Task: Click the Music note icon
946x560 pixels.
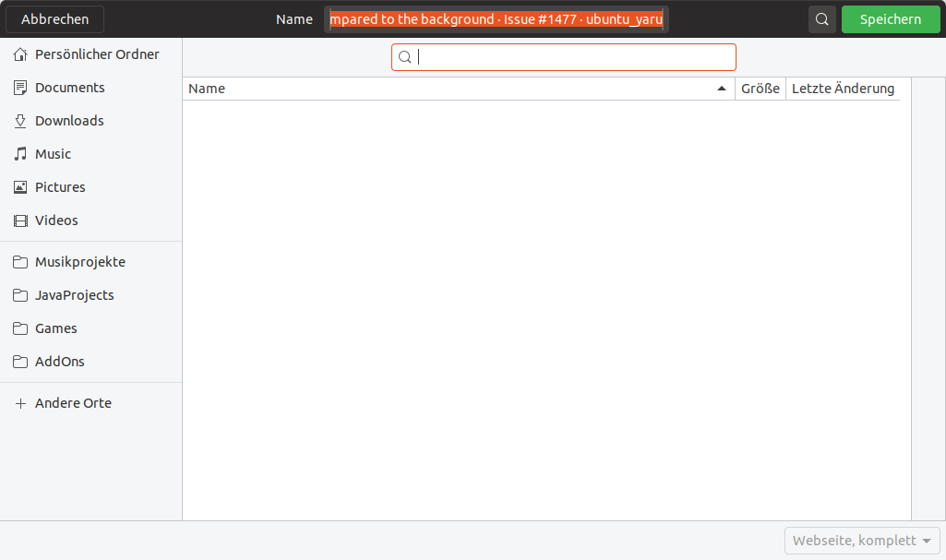Action: point(20,154)
